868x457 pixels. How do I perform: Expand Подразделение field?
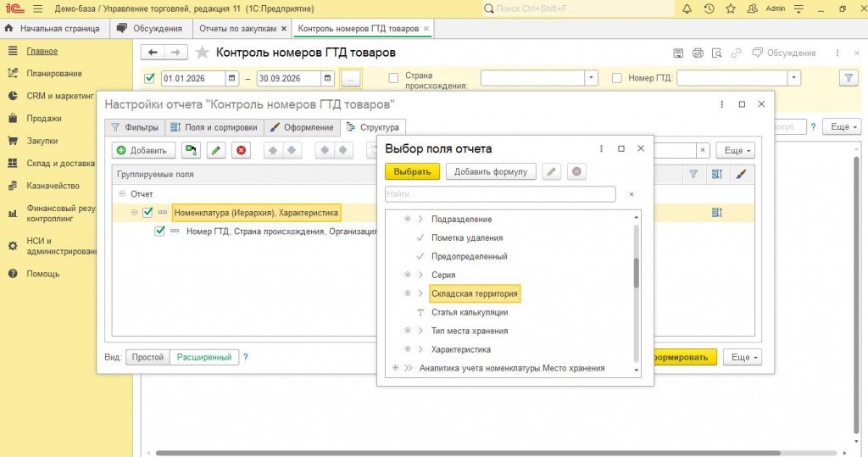pos(408,219)
